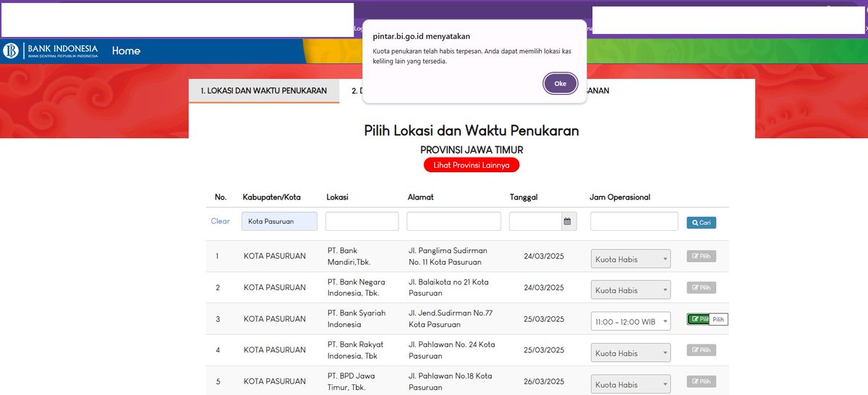
Task: Click the Jl. Pahlawan No. 24 address
Action: pos(451,350)
